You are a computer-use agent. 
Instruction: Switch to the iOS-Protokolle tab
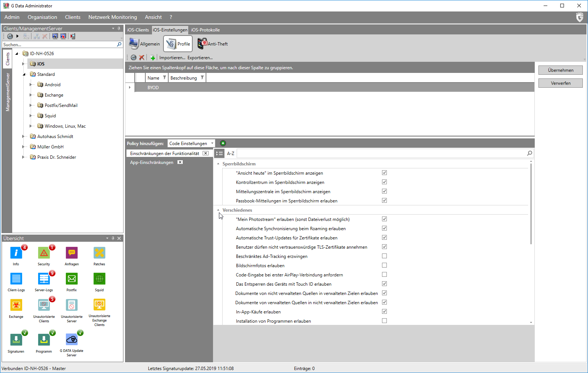pos(206,30)
